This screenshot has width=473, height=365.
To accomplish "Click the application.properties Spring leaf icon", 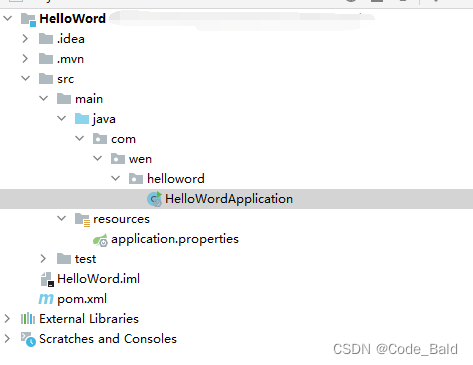I will pyautogui.click(x=100, y=240).
